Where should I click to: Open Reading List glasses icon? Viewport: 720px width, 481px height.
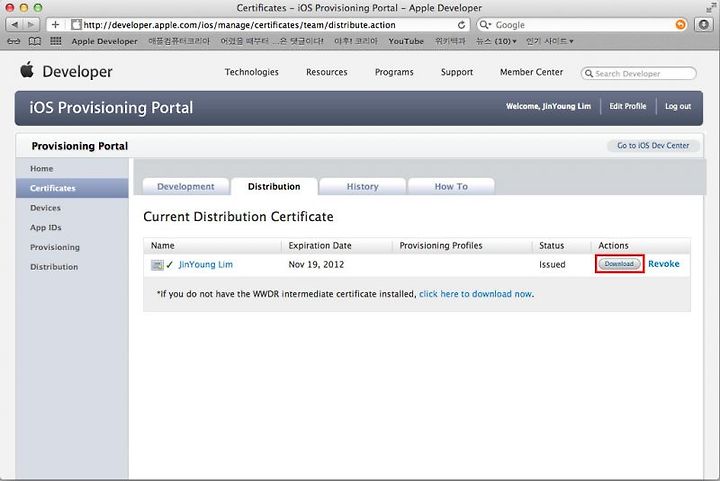coord(14,41)
